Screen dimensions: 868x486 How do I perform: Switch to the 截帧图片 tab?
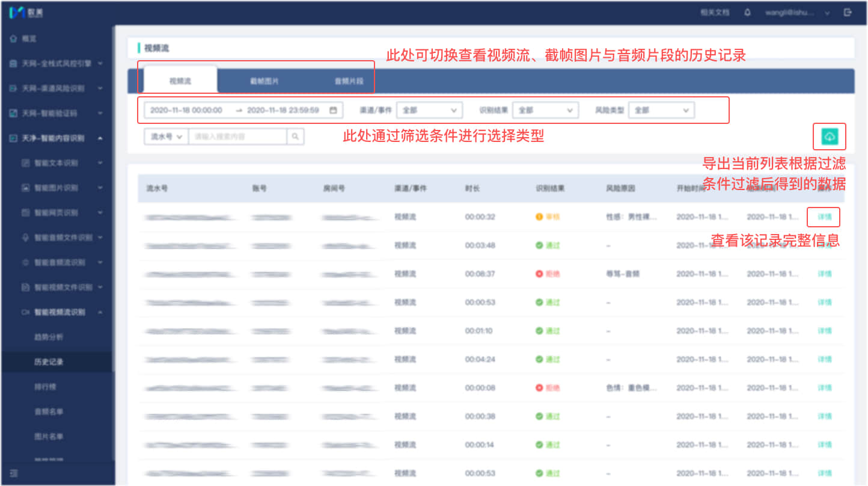click(x=264, y=81)
